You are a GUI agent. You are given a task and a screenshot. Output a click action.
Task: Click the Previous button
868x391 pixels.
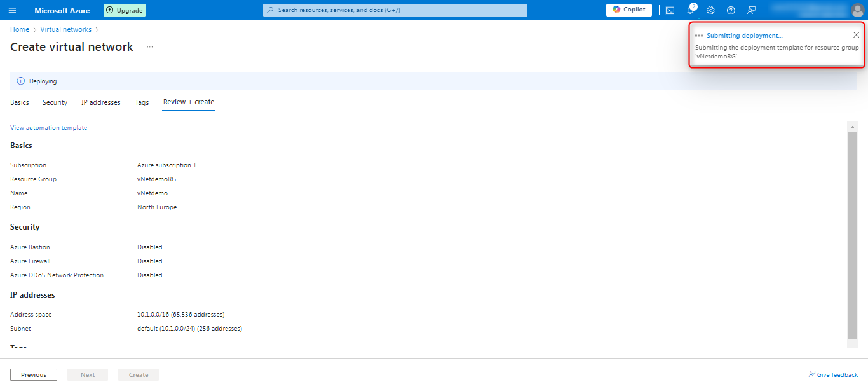[34, 375]
